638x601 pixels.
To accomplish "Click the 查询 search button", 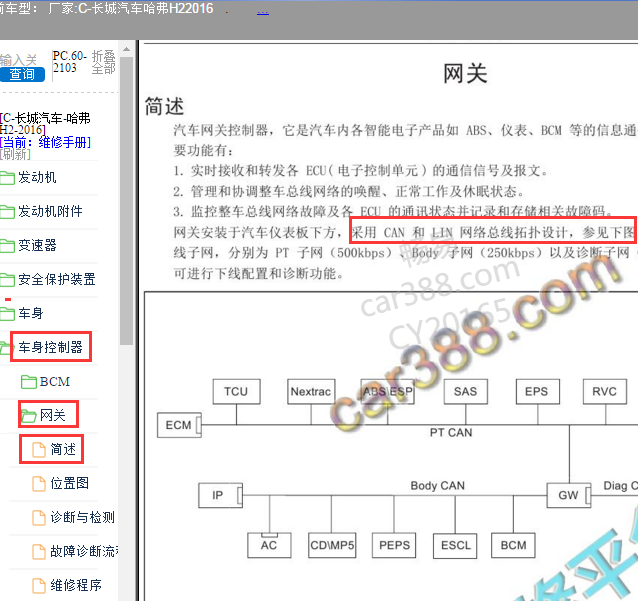I will (x=22, y=74).
